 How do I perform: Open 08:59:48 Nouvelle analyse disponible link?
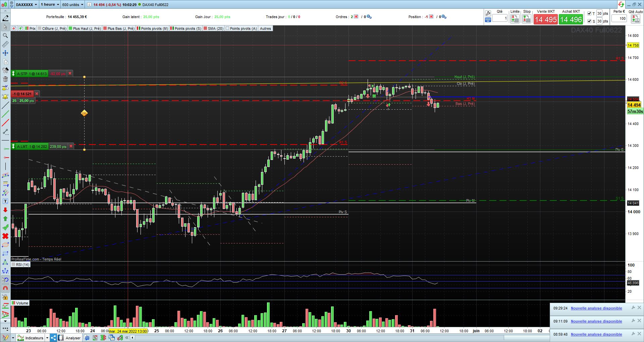click(x=596, y=334)
